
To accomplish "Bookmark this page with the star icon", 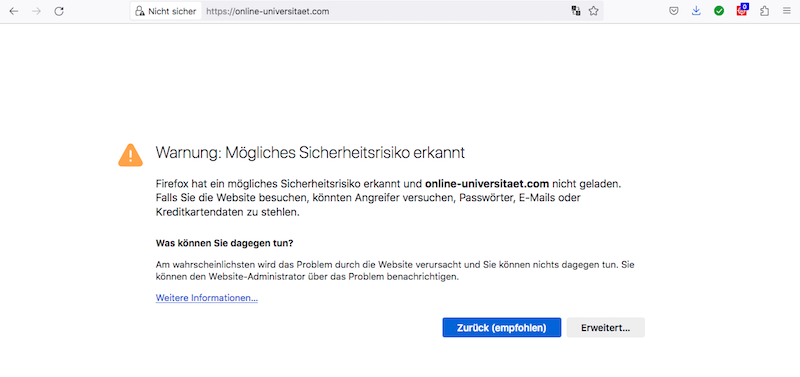I will [593, 11].
